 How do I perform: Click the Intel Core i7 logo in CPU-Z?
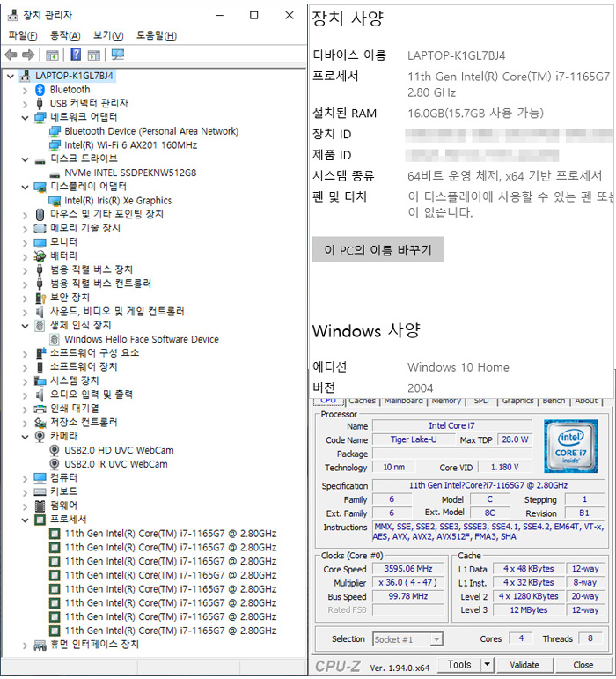pos(570,446)
